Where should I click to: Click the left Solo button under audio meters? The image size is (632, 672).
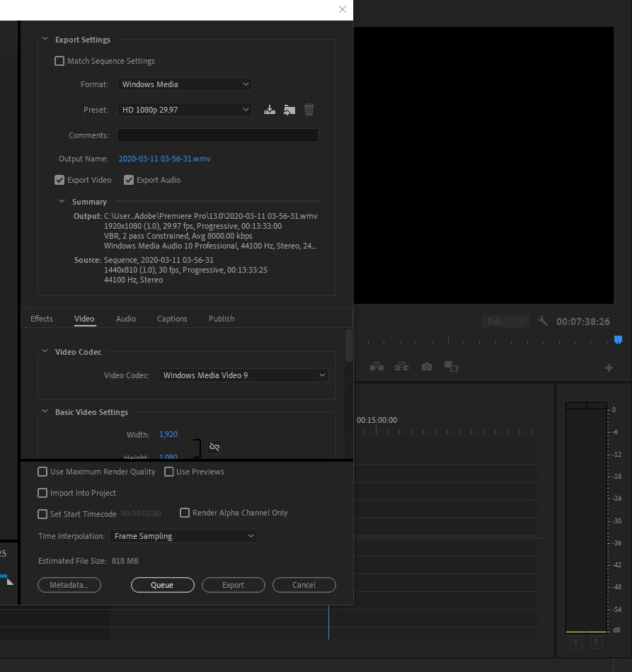tap(576, 642)
